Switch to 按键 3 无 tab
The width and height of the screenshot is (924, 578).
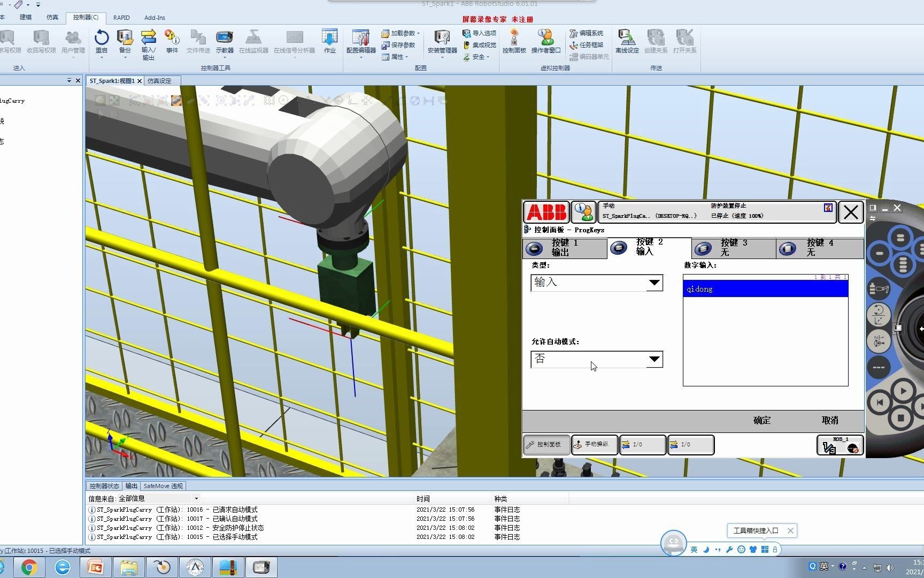[734, 248]
